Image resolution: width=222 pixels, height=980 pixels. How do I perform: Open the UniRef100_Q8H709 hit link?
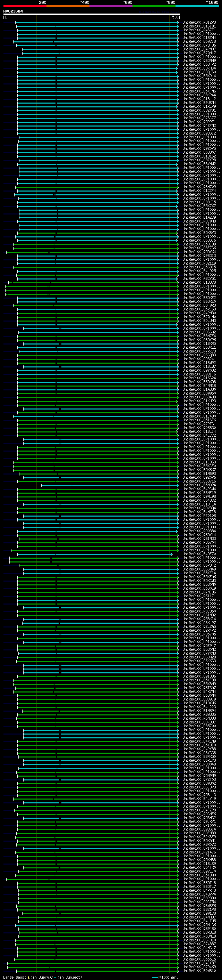click(x=199, y=187)
